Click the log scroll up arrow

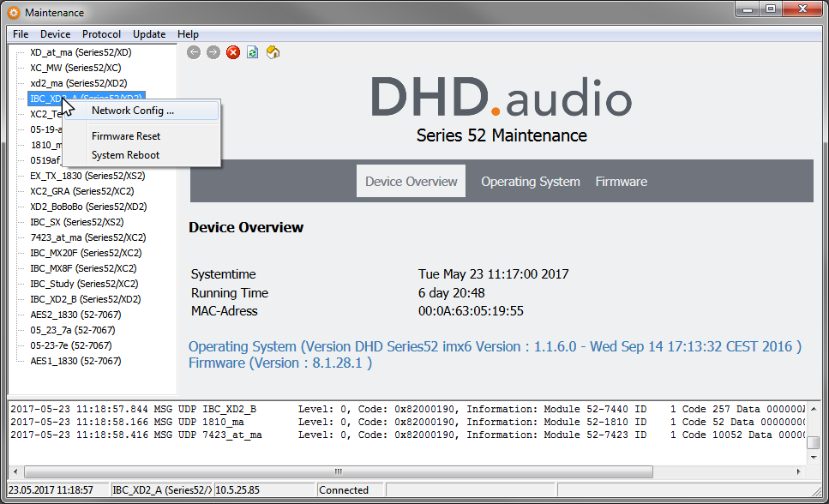point(814,409)
